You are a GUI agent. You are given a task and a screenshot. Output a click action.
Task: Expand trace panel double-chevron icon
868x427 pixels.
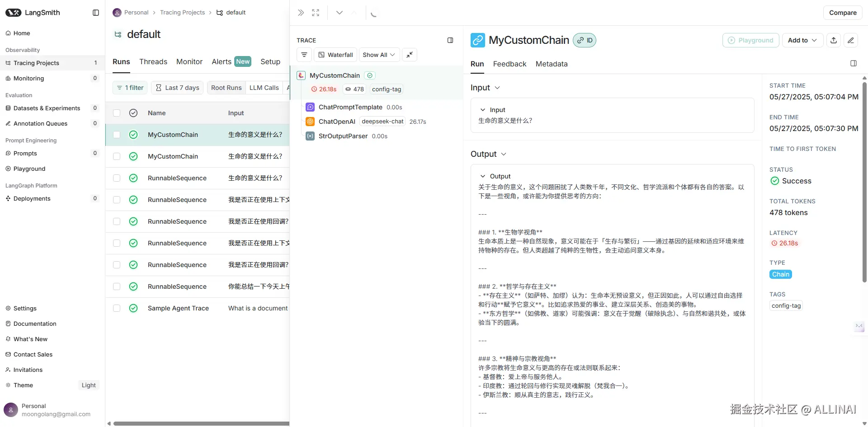301,13
